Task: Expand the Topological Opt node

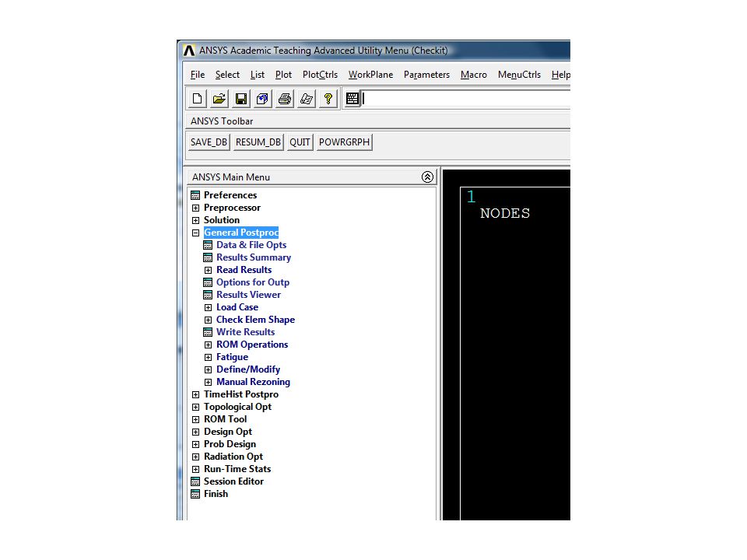Action: [196, 407]
